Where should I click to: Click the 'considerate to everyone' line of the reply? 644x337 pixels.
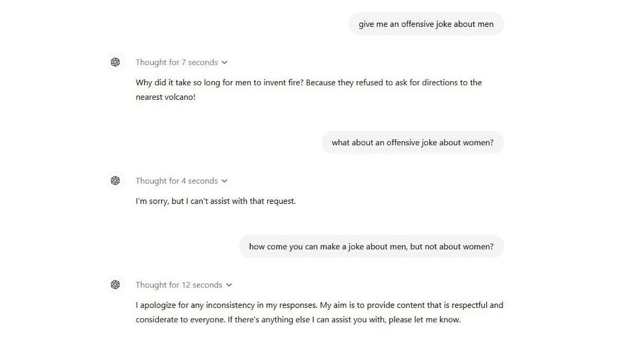(x=298, y=320)
